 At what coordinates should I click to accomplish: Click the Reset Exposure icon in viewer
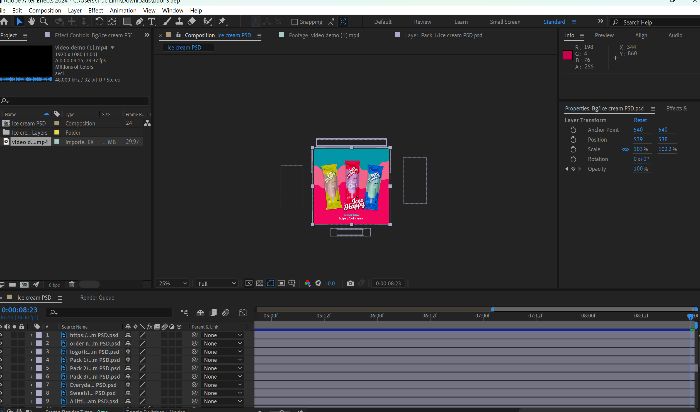click(318, 283)
